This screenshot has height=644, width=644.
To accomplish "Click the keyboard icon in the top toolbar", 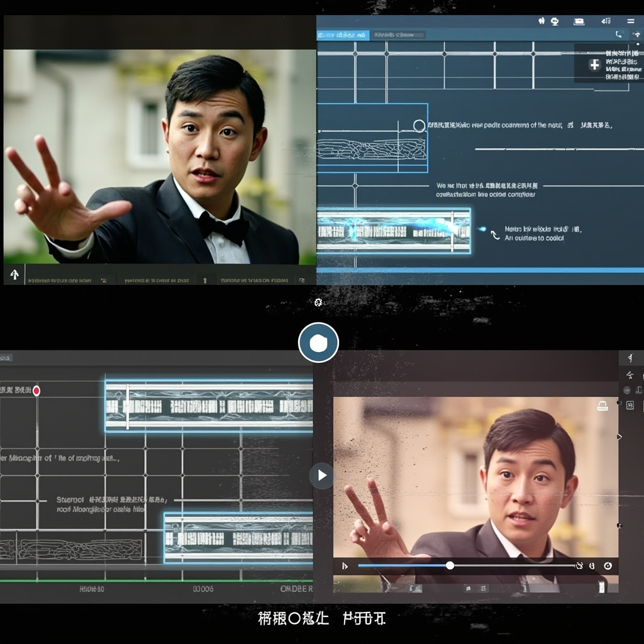I will tap(579, 21).
